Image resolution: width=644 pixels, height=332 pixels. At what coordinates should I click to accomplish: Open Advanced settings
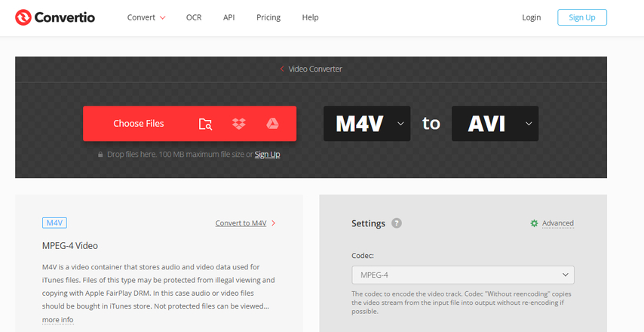[557, 223]
